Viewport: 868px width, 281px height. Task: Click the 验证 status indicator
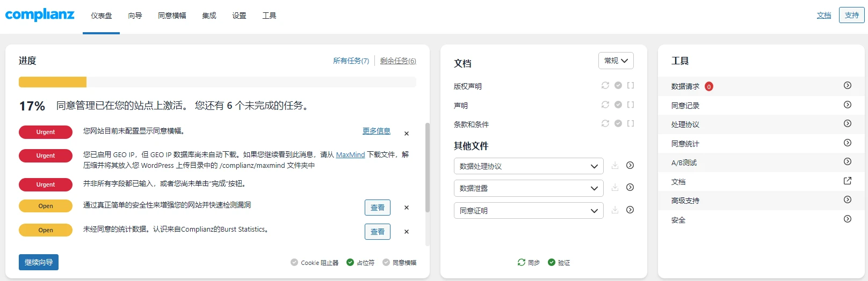pyautogui.click(x=559, y=262)
